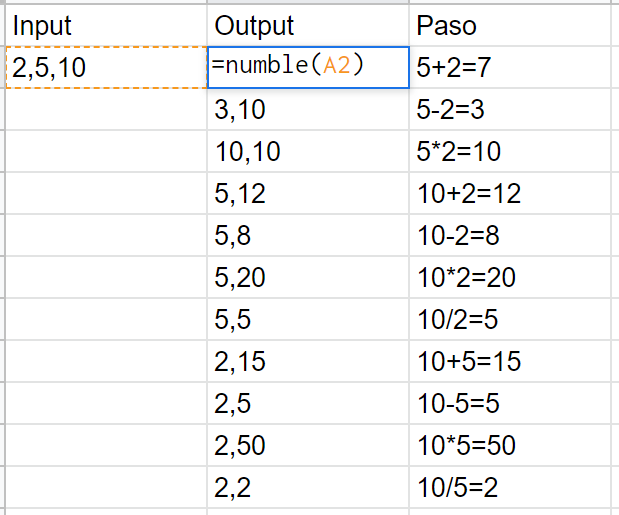
Task: Select the output cell 5,5
Action: [308, 319]
